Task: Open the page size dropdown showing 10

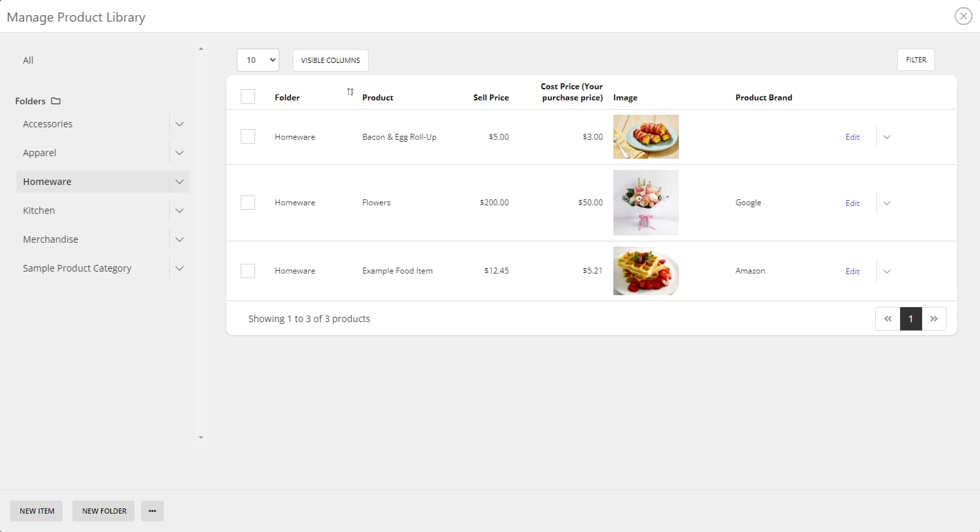Action: (258, 60)
